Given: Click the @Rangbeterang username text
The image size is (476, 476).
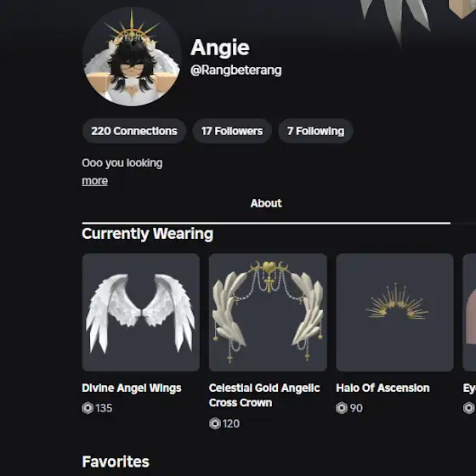Looking at the screenshot, I should click(x=236, y=71).
